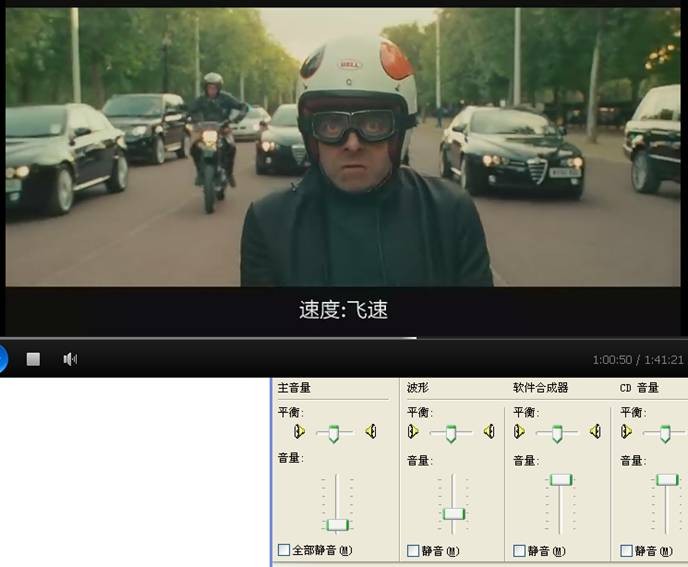Screen dimensions: 688x567
Task: Click the 平衡 label under 波形
Action: tap(419, 413)
